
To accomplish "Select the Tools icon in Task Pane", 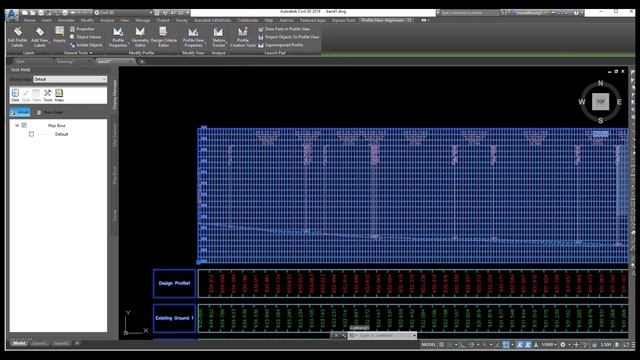I will (x=48, y=95).
